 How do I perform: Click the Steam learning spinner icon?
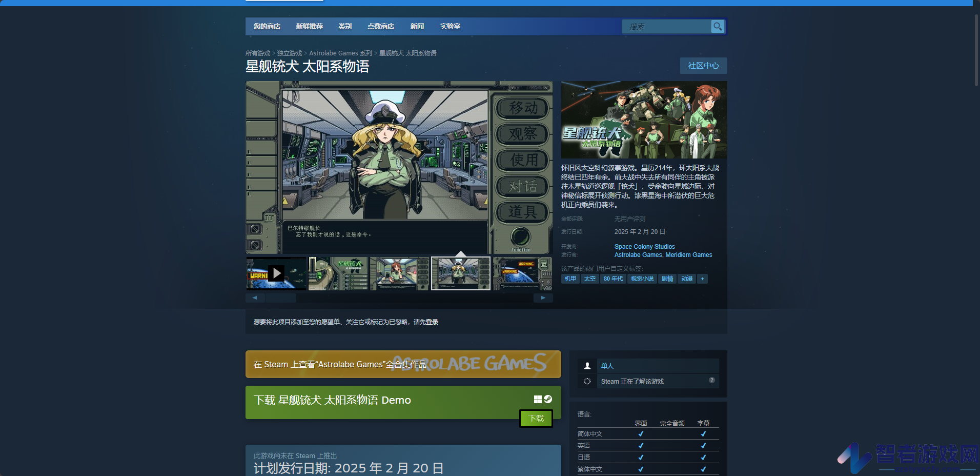tap(587, 381)
